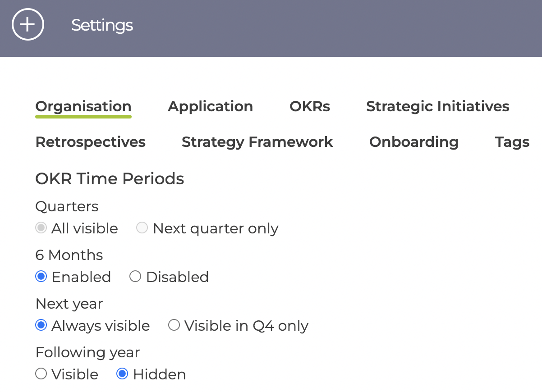Select the Retrospectives tab

tap(91, 142)
